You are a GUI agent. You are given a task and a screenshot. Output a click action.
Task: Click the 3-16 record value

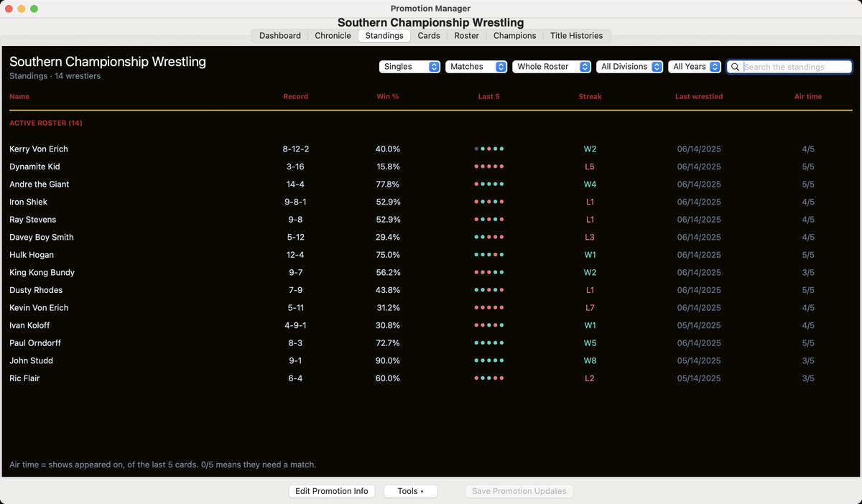[x=296, y=167]
